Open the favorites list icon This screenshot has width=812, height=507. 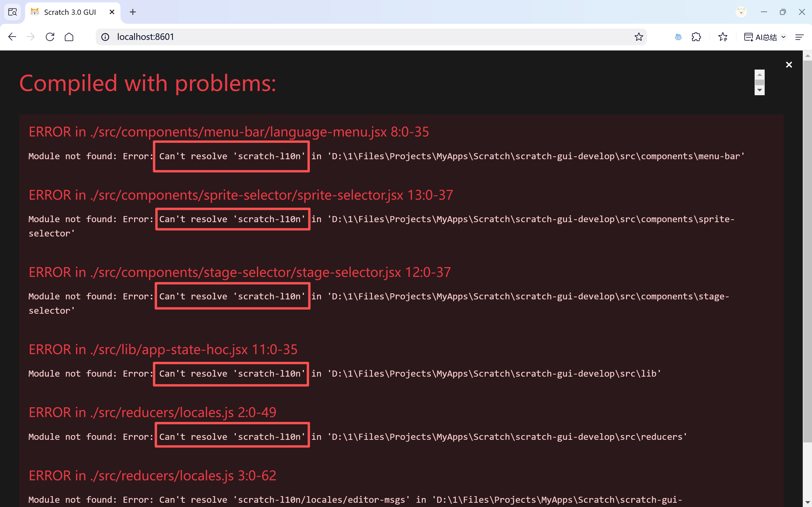click(x=723, y=37)
